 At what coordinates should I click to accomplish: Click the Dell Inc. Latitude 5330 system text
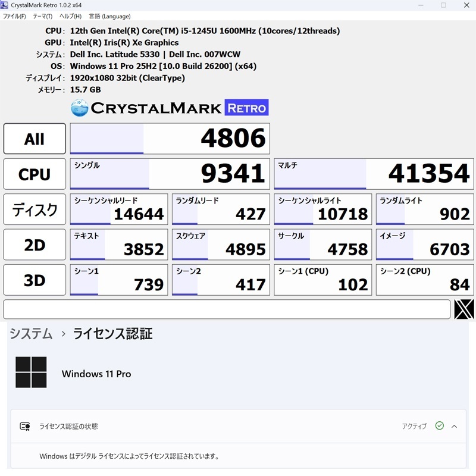[155, 54]
